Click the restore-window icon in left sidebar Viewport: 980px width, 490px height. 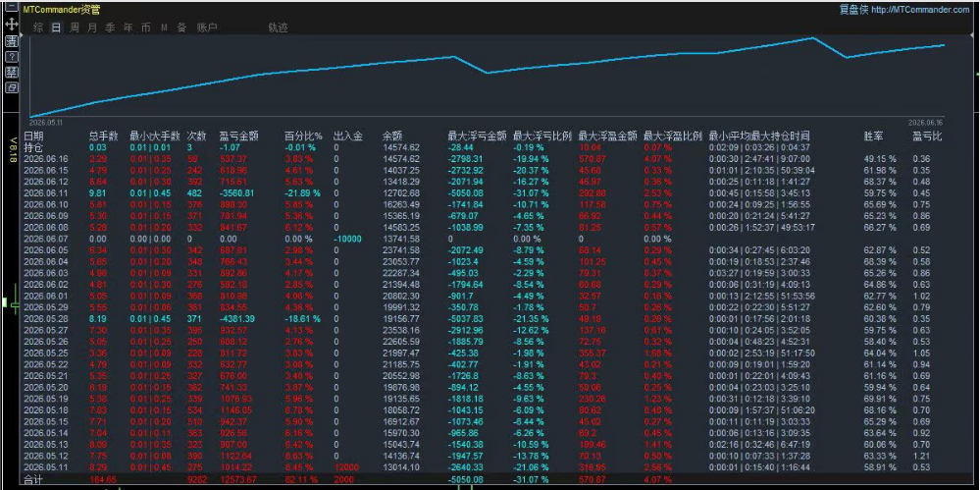pyautogui.click(x=11, y=88)
